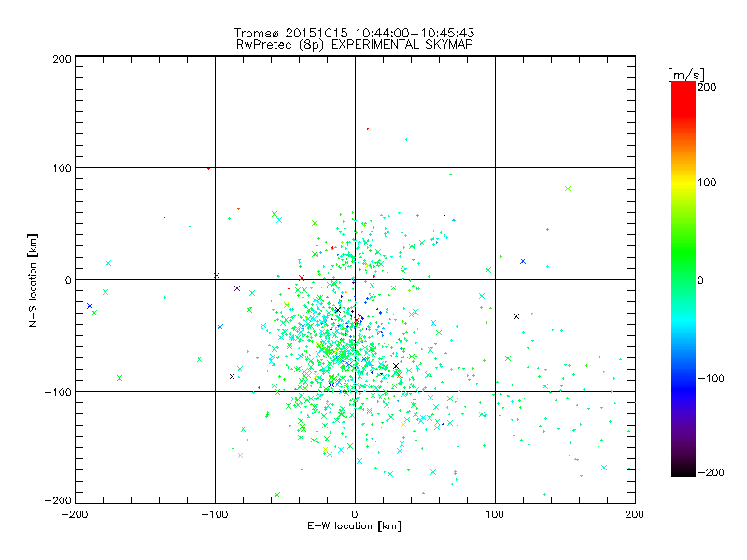Click the '200' tick label on N-S axis
Image resolution: width=747 pixels, height=560 pixels.
62,59
